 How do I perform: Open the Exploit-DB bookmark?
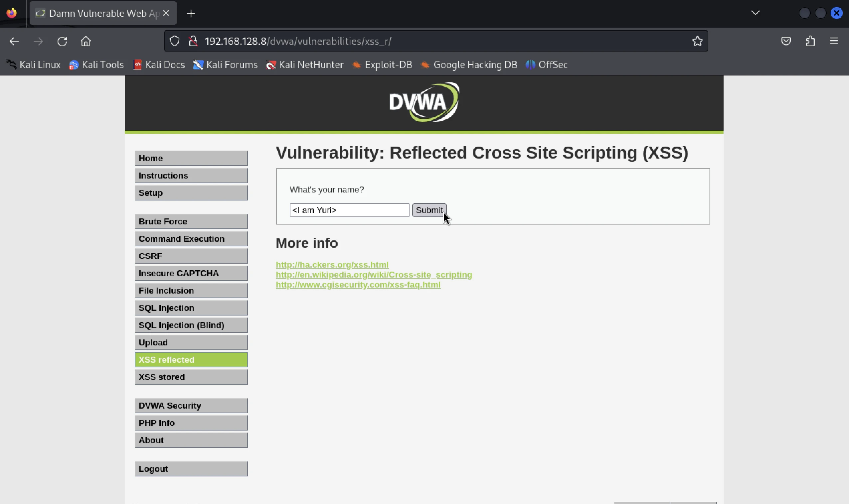coord(382,64)
